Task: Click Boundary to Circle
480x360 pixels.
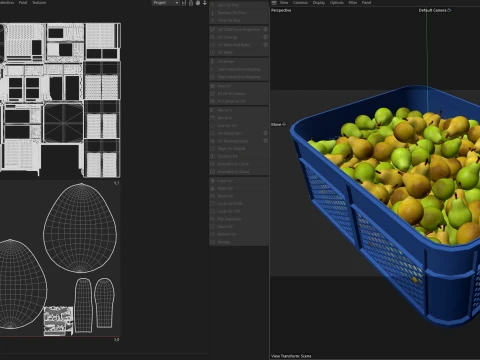Action: coord(239,164)
